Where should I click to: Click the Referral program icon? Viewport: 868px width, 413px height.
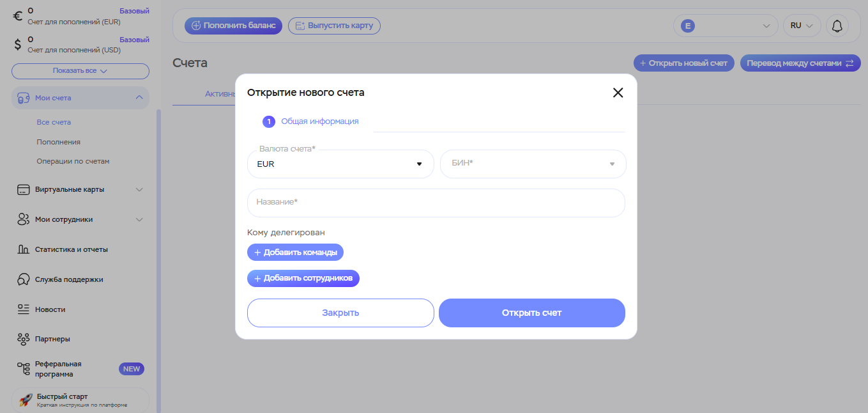click(24, 369)
